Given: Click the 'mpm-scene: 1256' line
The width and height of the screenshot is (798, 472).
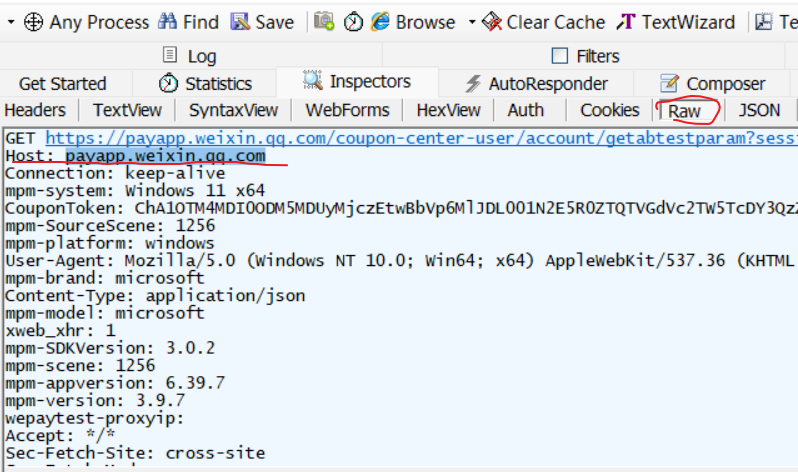Looking at the screenshot, I should tap(80, 366).
